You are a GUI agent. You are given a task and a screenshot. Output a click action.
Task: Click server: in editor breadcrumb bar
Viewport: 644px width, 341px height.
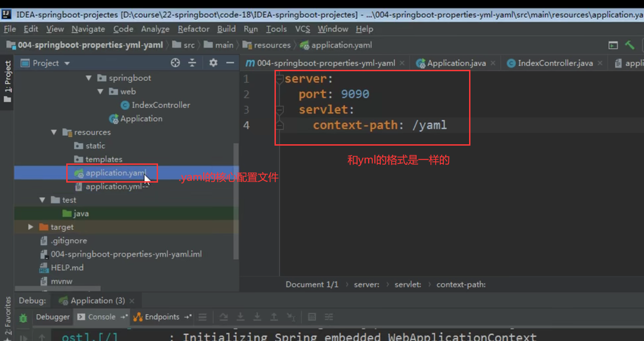[x=367, y=284]
